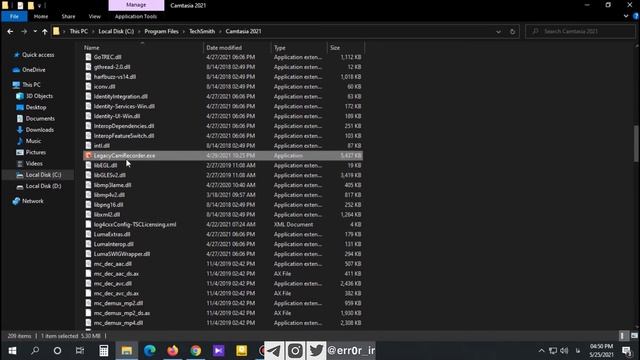Image resolution: width=640 pixels, height=360 pixels.
Task: Open the Share ribbon tab
Action: [68, 16]
